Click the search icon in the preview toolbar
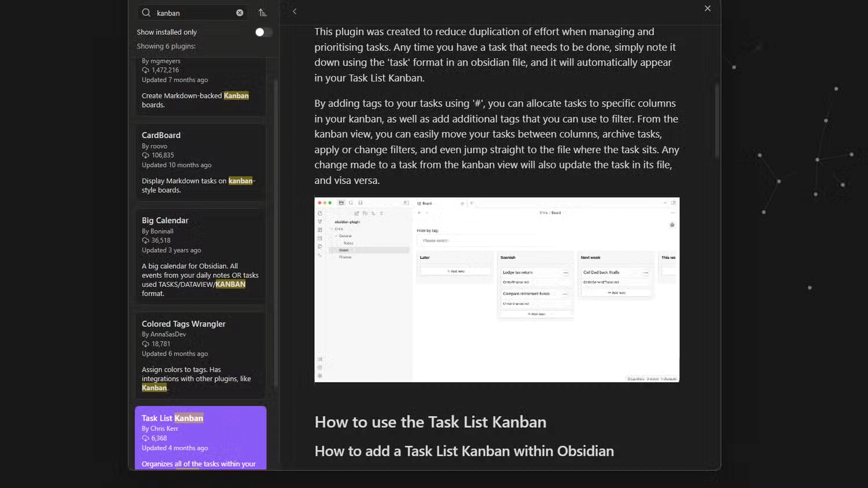Screen dimensions: 868x488 pyautogui.click(x=351, y=203)
